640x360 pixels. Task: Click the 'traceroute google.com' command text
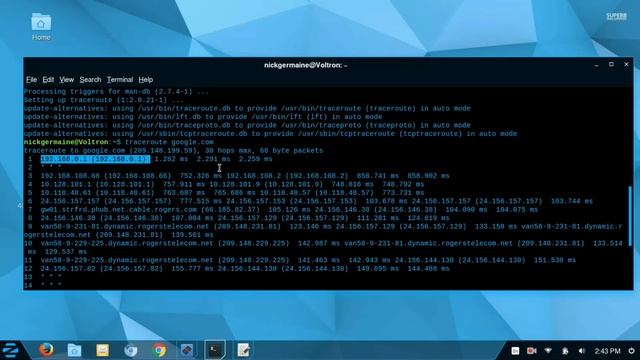[x=169, y=142]
